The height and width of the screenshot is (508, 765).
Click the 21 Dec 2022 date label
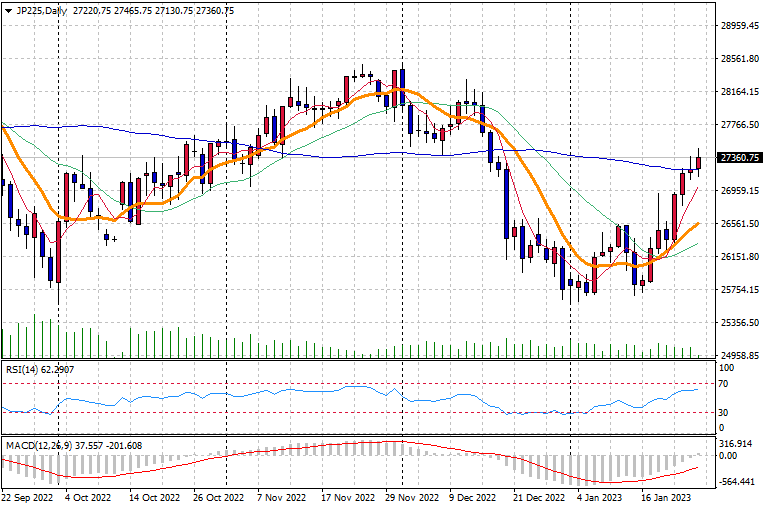tap(540, 497)
